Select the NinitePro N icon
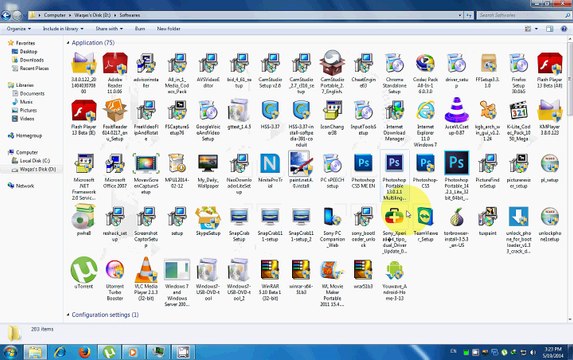The width and height of the screenshot is (573, 360). pos(270,163)
